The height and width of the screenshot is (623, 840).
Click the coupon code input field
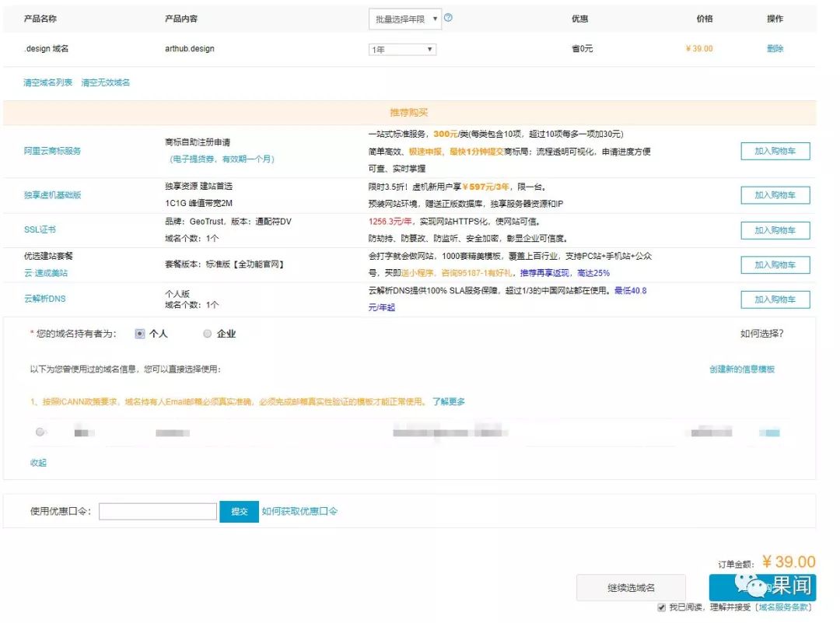pyautogui.click(x=158, y=510)
